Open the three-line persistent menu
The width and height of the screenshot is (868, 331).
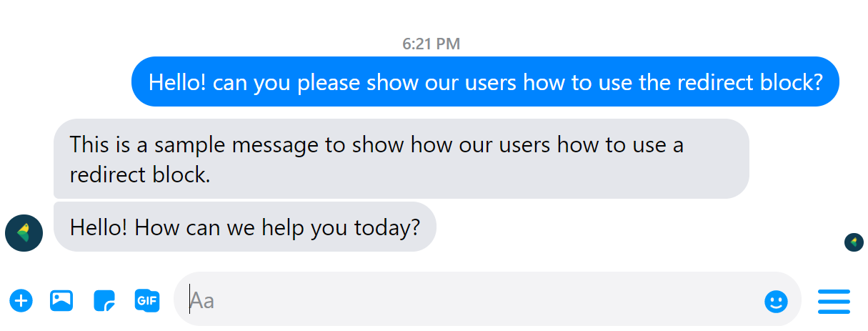(834, 301)
